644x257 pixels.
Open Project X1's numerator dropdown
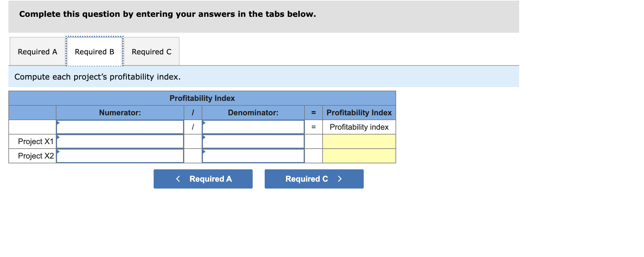[120, 141]
